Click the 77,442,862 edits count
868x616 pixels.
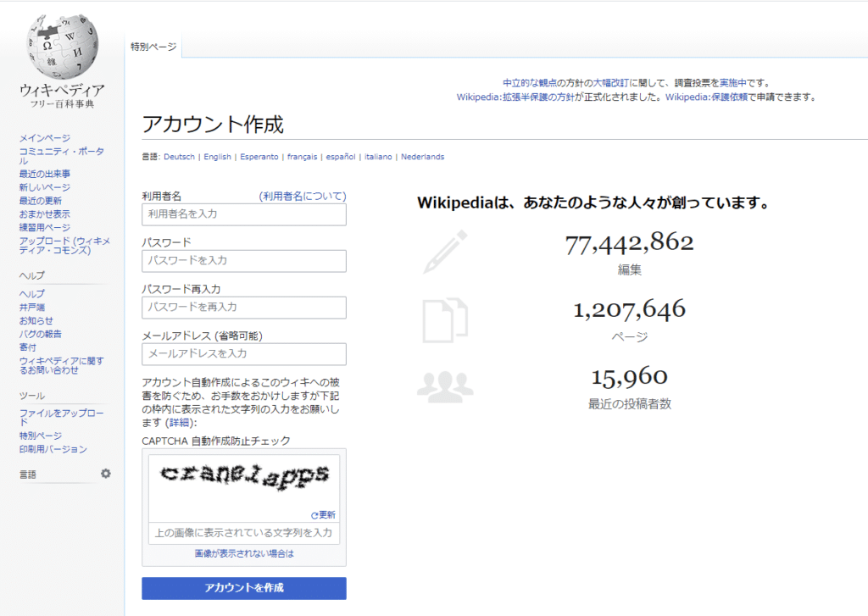pyautogui.click(x=630, y=243)
